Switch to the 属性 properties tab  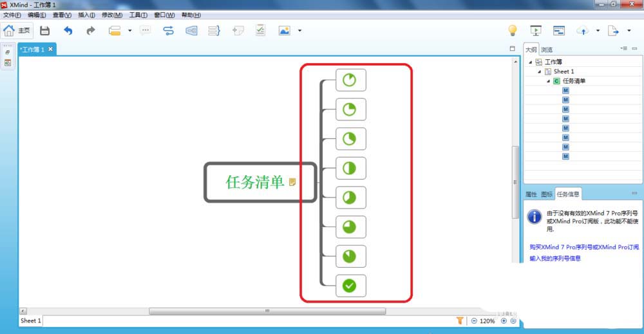click(x=531, y=194)
